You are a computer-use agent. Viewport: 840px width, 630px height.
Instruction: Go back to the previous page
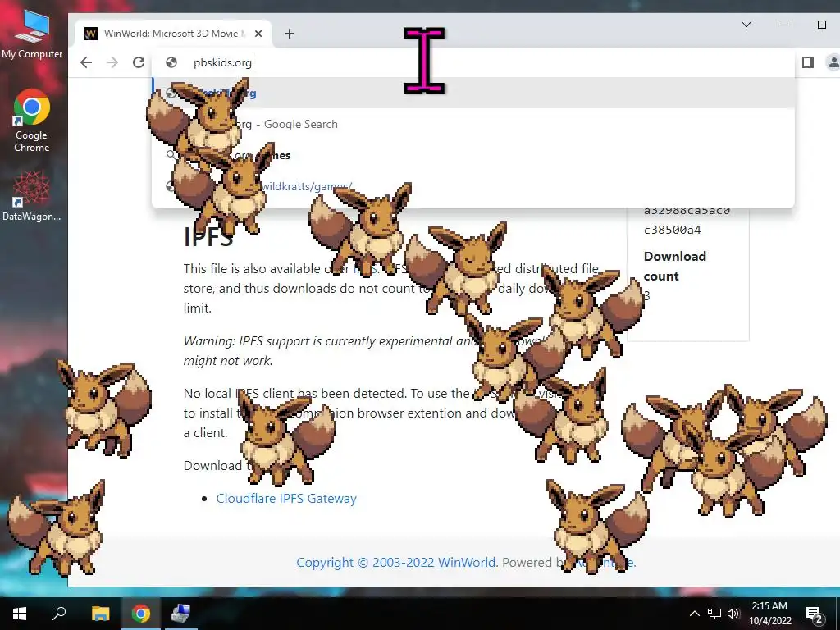pos(85,62)
